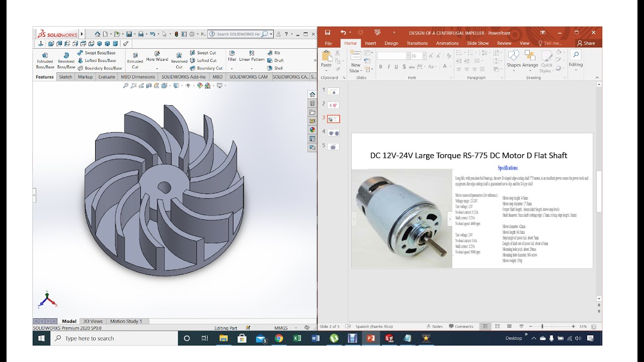Choose Swept Boss/Base feature
This screenshot has height=362, width=644.
(97, 53)
